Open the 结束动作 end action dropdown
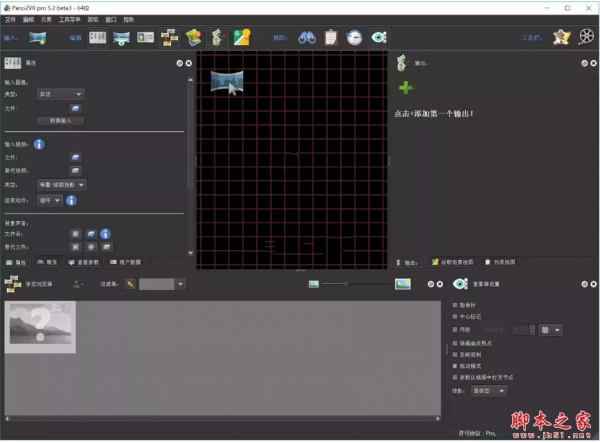This screenshot has height=443, width=600. (50, 200)
